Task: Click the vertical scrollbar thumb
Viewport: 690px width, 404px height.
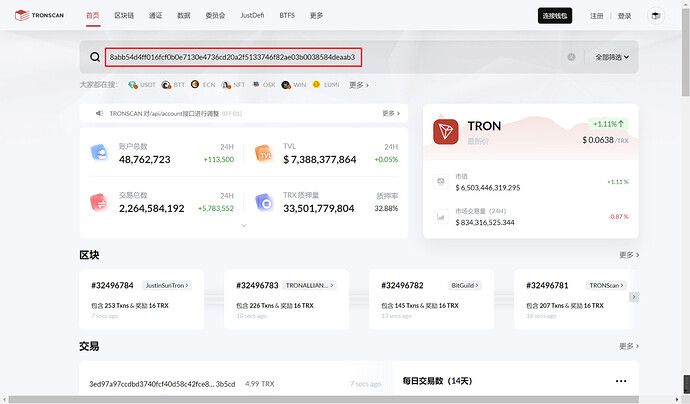Action: coord(686,52)
